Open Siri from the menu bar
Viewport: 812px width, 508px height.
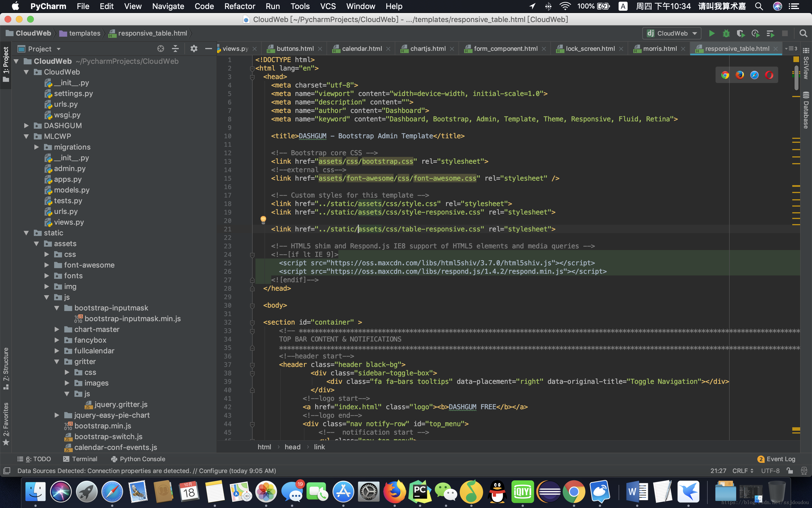click(x=777, y=6)
